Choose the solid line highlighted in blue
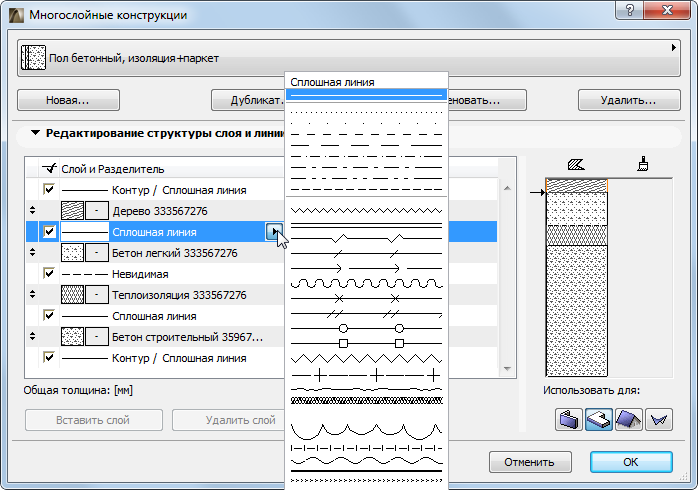This screenshot has height=490, width=698. tap(366, 95)
